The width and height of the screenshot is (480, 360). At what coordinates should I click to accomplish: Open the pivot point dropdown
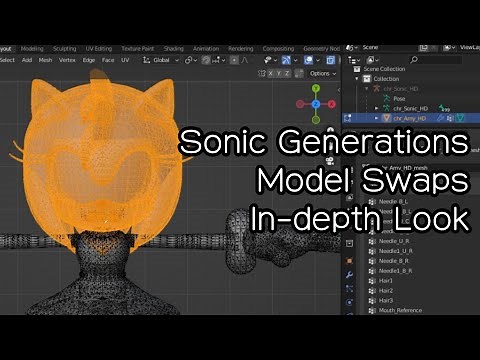(191, 60)
